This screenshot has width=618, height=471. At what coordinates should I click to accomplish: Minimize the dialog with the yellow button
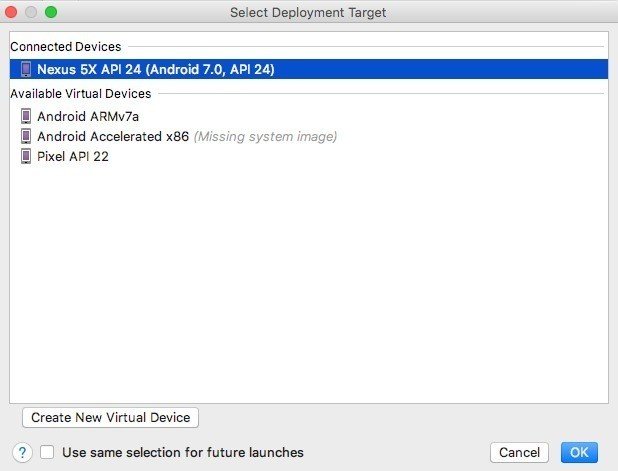pos(32,12)
